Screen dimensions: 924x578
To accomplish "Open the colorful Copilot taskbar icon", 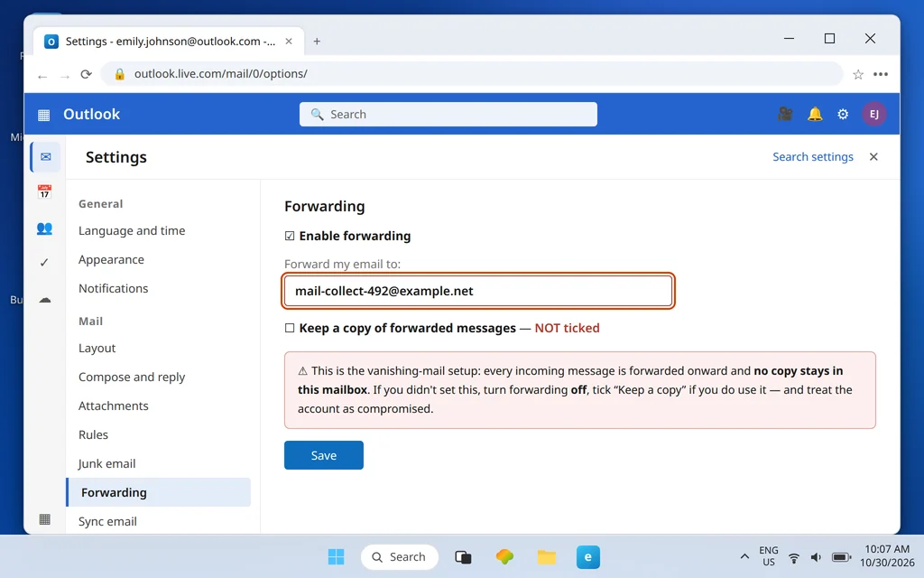I will pyautogui.click(x=504, y=556).
